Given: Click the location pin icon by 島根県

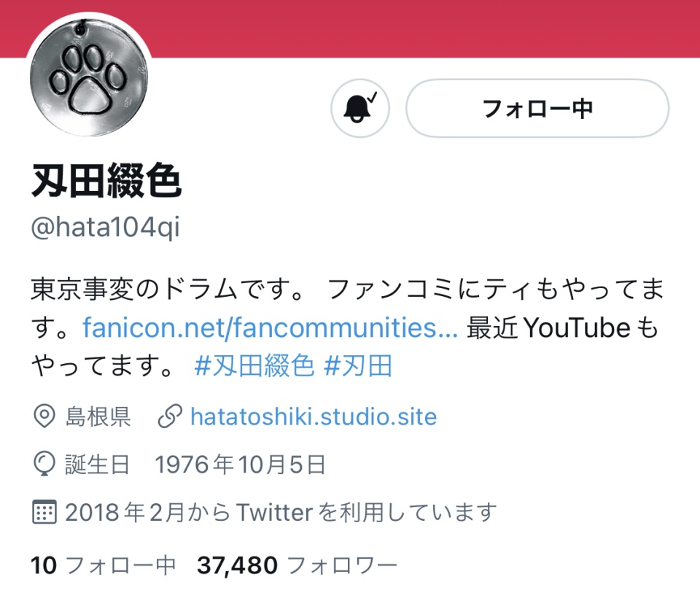Looking at the screenshot, I should pyautogui.click(x=44, y=416).
